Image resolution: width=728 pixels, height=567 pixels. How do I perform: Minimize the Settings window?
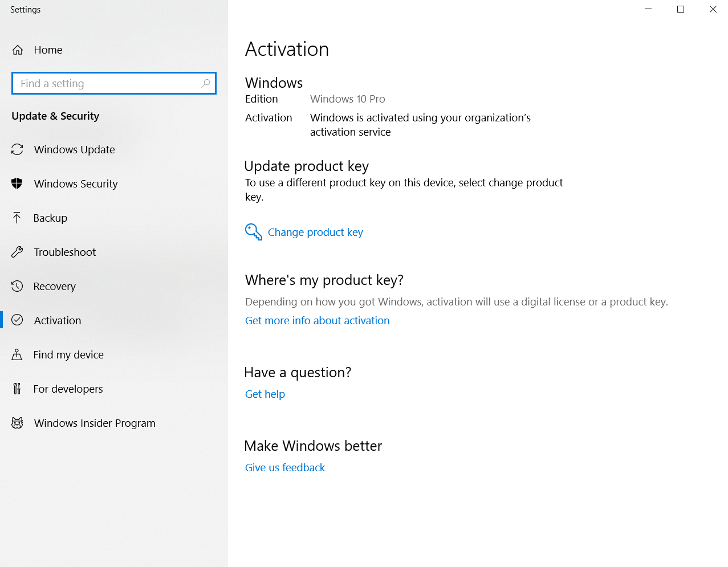click(x=648, y=9)
